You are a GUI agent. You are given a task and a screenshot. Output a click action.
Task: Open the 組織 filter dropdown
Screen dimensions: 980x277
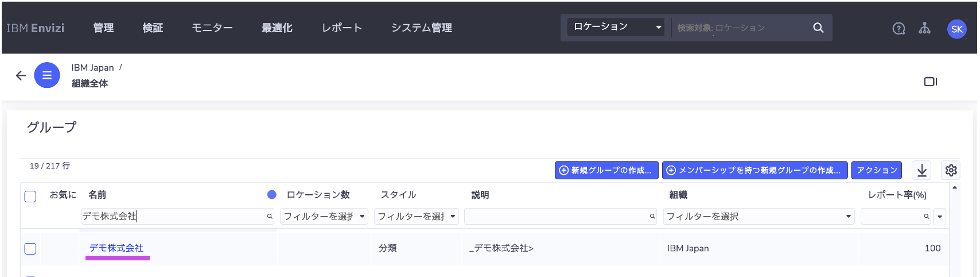(x=759, y=216)
